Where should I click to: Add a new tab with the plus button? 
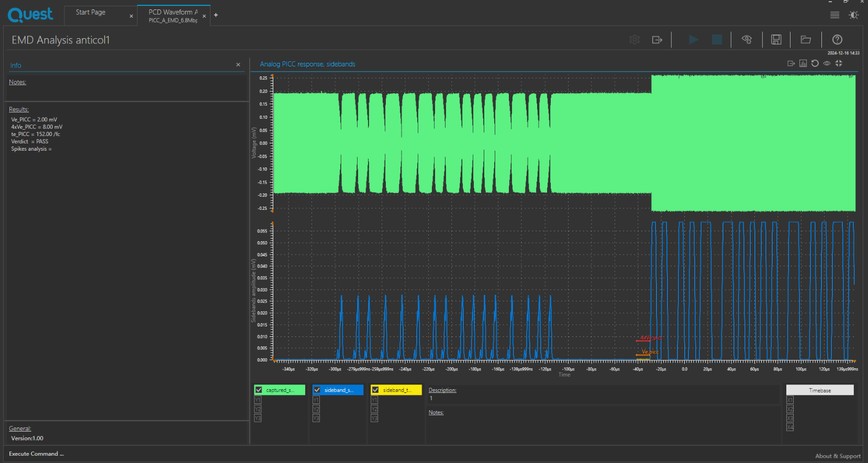pos(216,15)
